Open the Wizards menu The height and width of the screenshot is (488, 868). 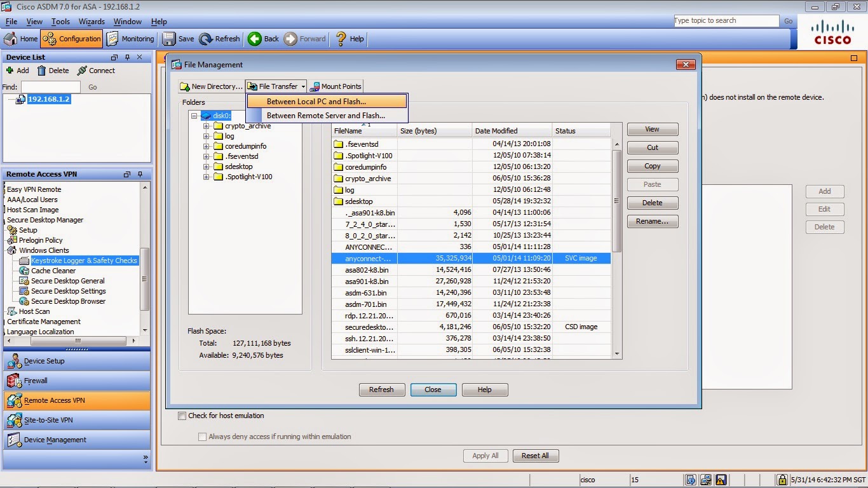[x=92, y=21]
